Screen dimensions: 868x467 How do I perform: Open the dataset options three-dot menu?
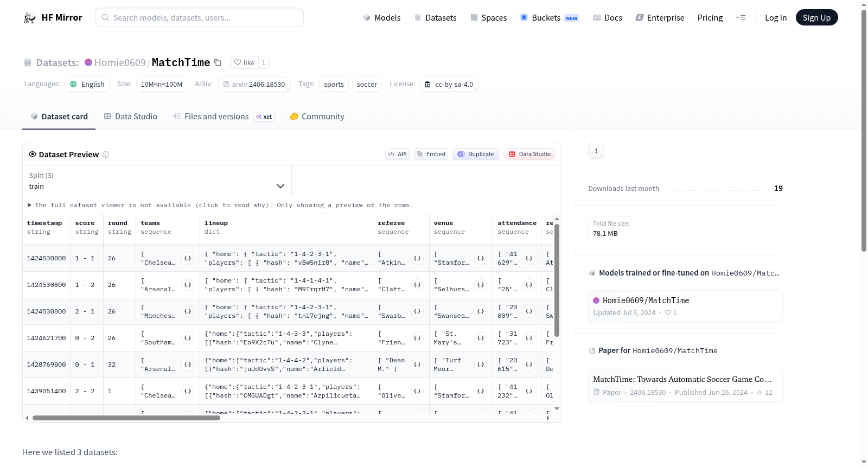tap(596, 151)
